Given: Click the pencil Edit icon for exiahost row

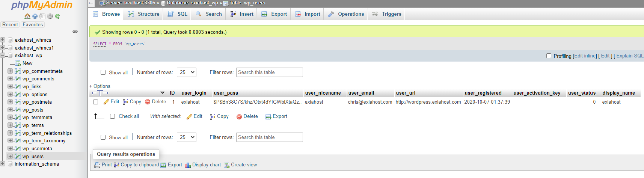Looking at the screenshot, I should (106, 102).
